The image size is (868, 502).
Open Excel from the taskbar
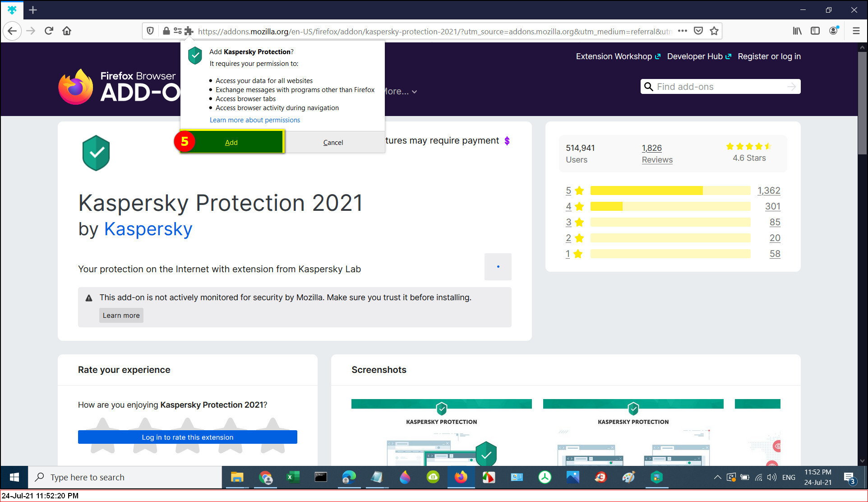click(293, 477)
